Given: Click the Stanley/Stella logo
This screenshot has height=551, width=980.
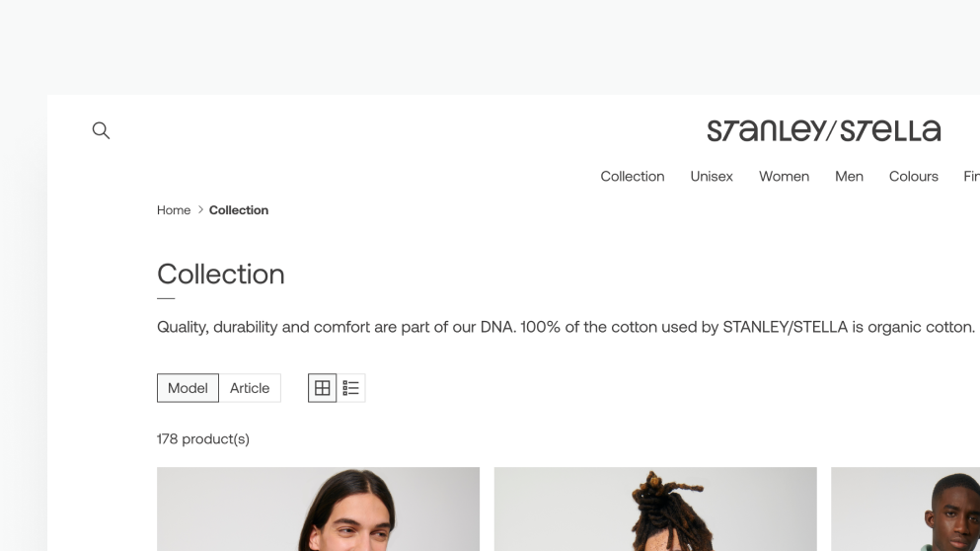Looking at the screenshot, I should [x=823, y=130].
